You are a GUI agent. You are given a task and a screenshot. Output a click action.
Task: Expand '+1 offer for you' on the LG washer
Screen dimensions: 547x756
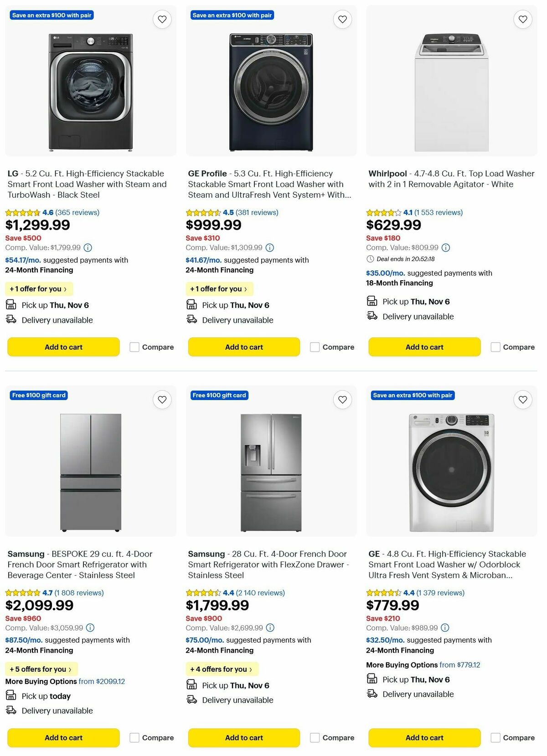coord(39,288)
